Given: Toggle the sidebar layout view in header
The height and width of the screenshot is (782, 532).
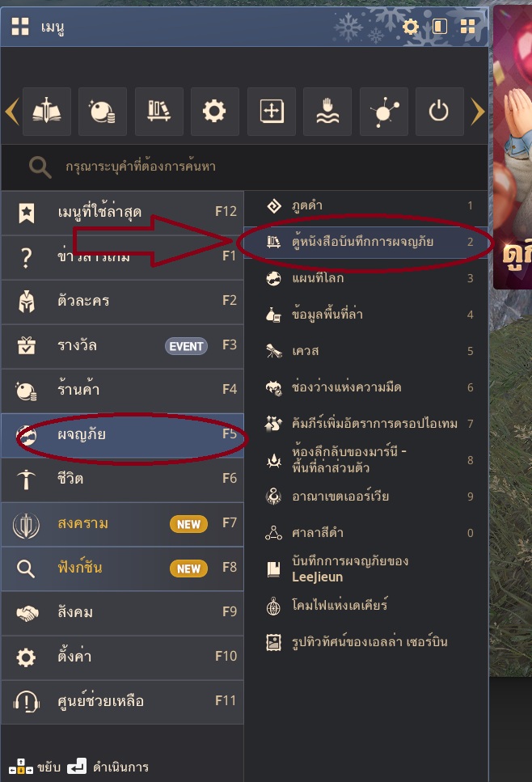Looking at the screenshot, I should pos(439,26).
